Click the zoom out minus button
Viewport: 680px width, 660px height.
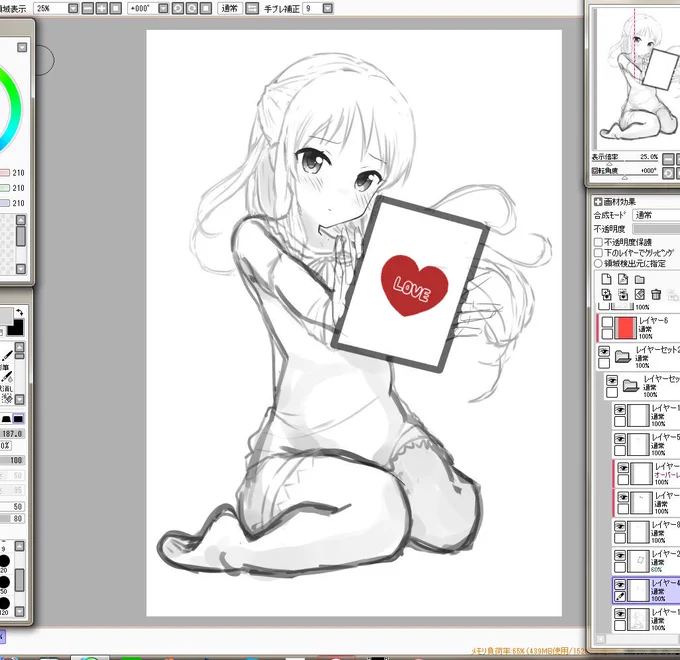click(88, 8)
